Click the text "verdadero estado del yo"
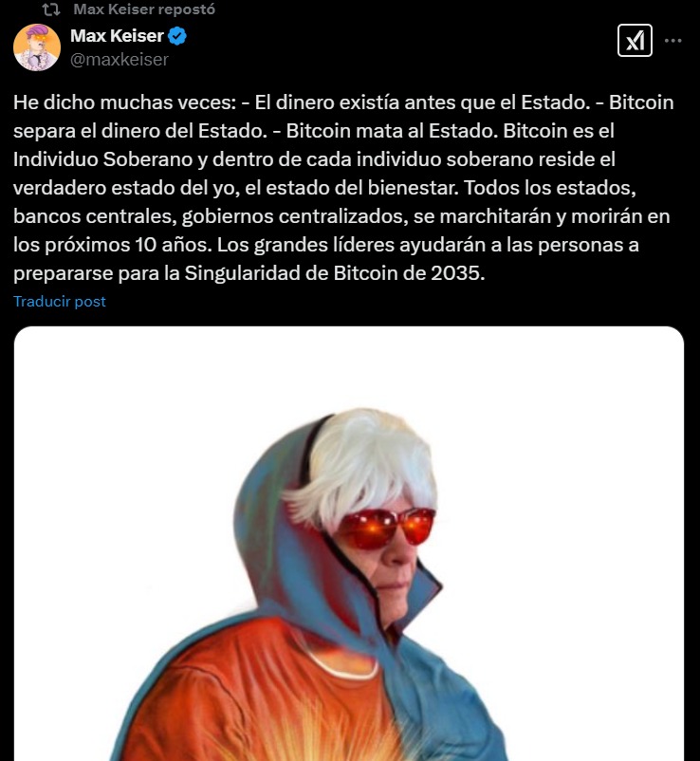 coord(126,188)
